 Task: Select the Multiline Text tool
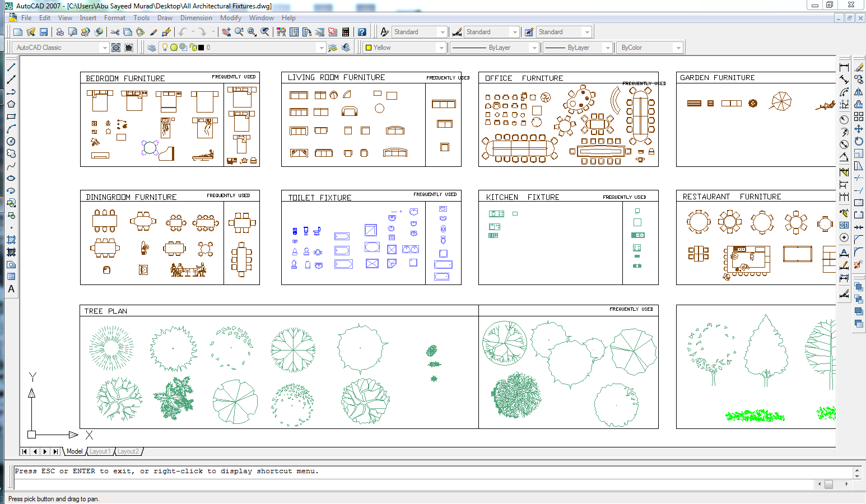click(11, 289)
